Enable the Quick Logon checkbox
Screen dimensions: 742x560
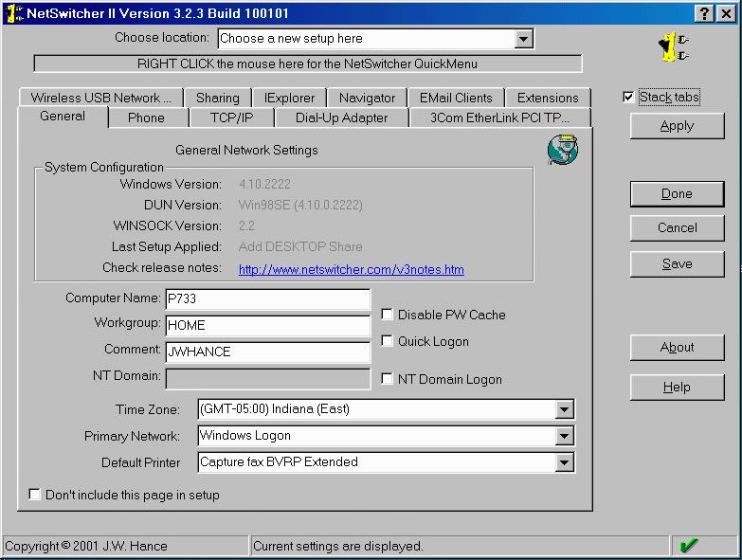[x=387, y=340]
